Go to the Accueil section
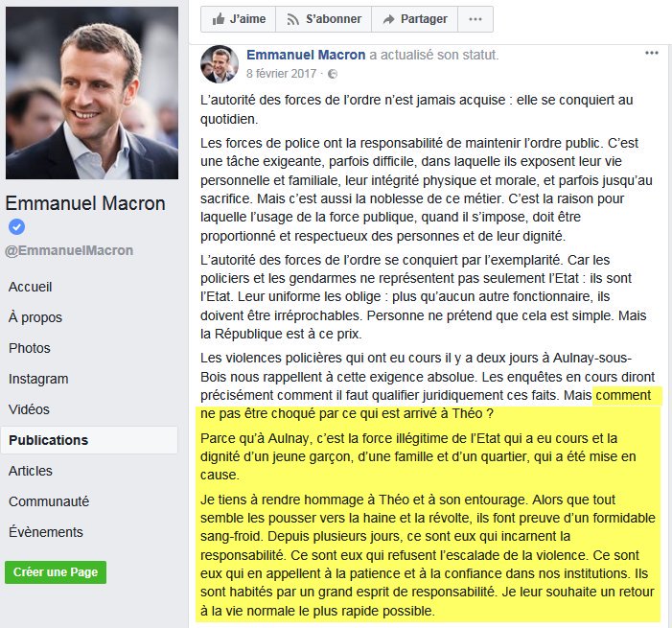The image size is (672, 628). [x=31, y=287]
